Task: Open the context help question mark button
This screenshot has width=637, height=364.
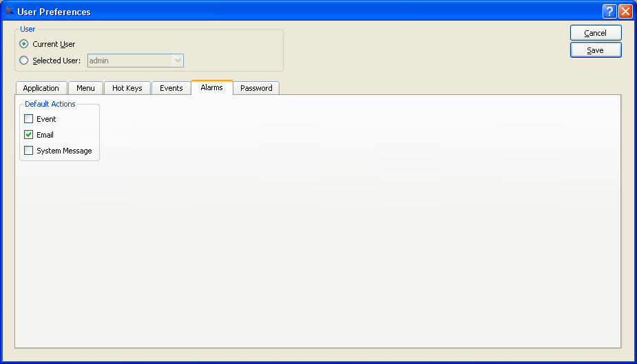Action: pyautogui.click(x=609, y=12)
